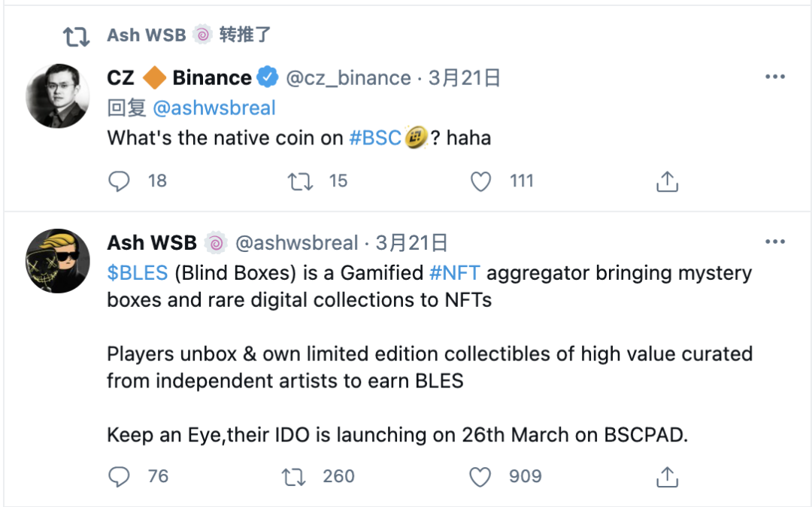Open the @cz_binance handle
The width and height of the screenshot is (812, 507).
pyautogui.click(x=348, y=78)
